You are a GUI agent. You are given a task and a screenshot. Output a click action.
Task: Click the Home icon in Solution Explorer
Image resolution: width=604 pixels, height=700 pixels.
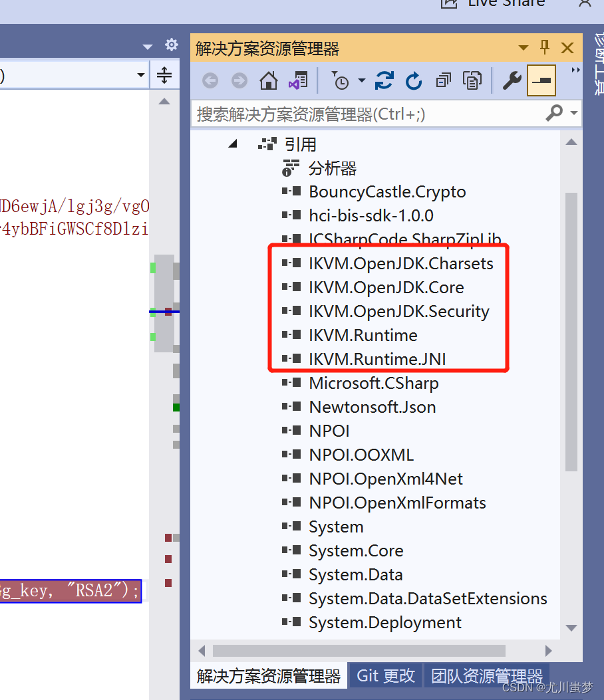pyautogui.click(x=269, y=81)
